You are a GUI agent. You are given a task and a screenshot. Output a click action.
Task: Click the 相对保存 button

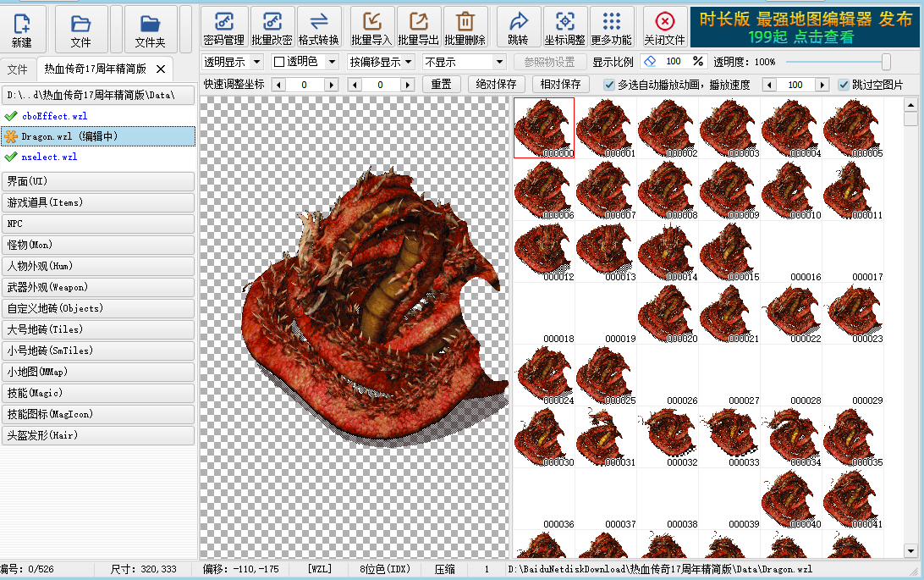(x=560, y=85)
